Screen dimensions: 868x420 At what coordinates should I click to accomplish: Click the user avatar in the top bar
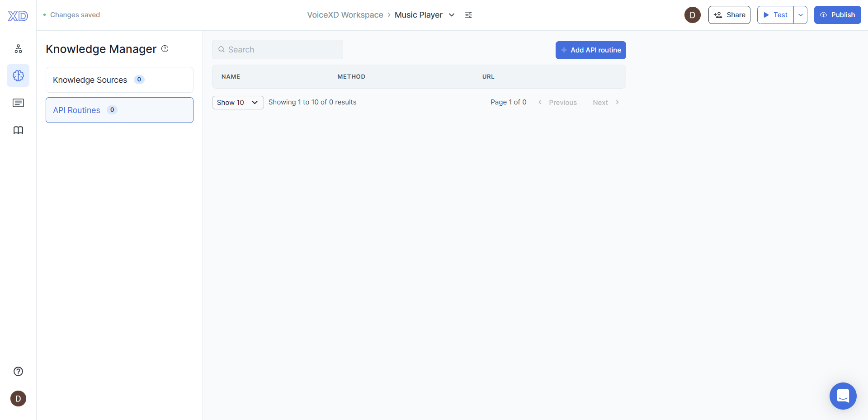coord(693,15)
